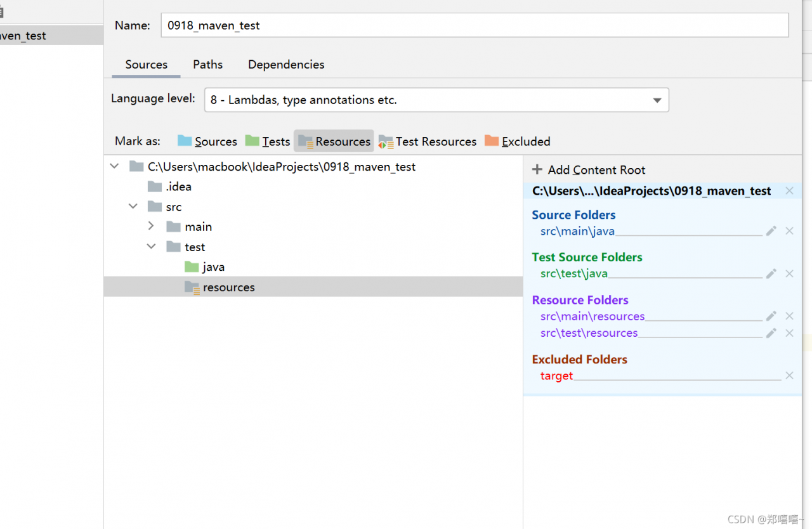Open the Dependencies tab
812x529 pixels.
tap(286, 65)
